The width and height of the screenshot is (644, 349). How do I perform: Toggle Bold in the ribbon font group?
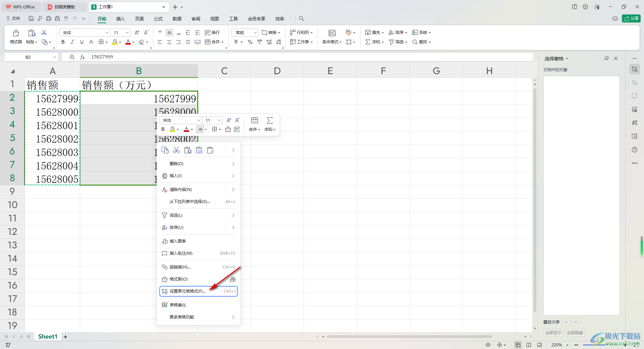click(x=63, y=42)
